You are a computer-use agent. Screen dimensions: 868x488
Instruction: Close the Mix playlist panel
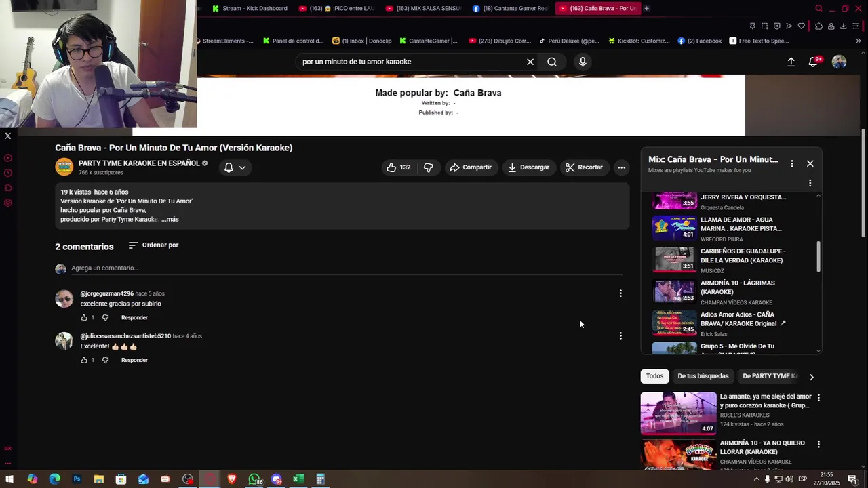pyautogui.click(x=810, y=163)
